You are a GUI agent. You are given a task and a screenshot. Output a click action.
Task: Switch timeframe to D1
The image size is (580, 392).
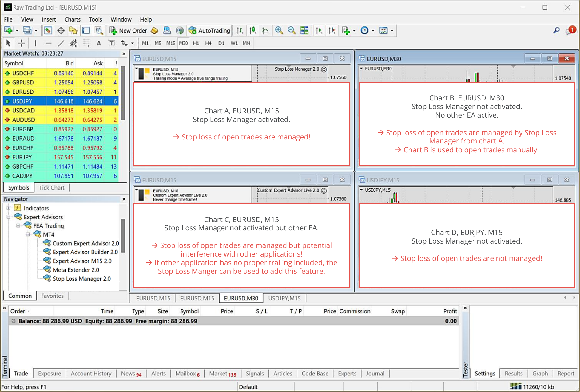[x=221, y=43]
